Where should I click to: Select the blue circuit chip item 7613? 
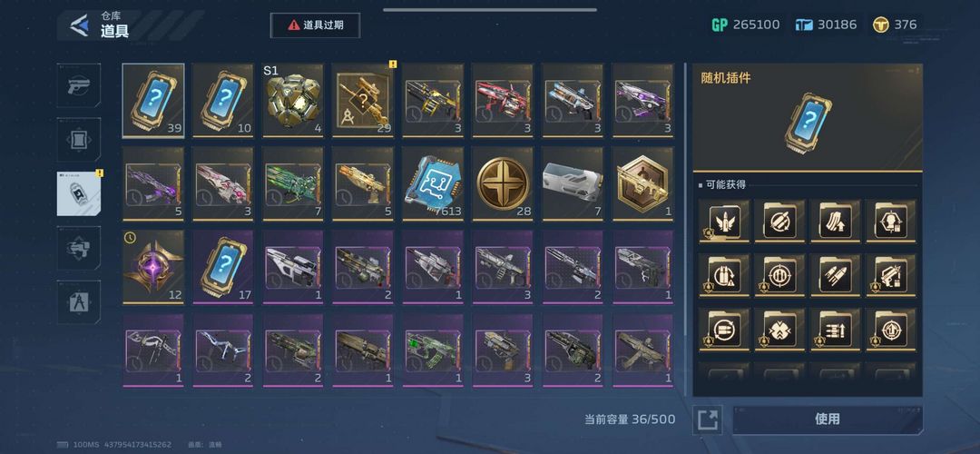coord(433,183)
